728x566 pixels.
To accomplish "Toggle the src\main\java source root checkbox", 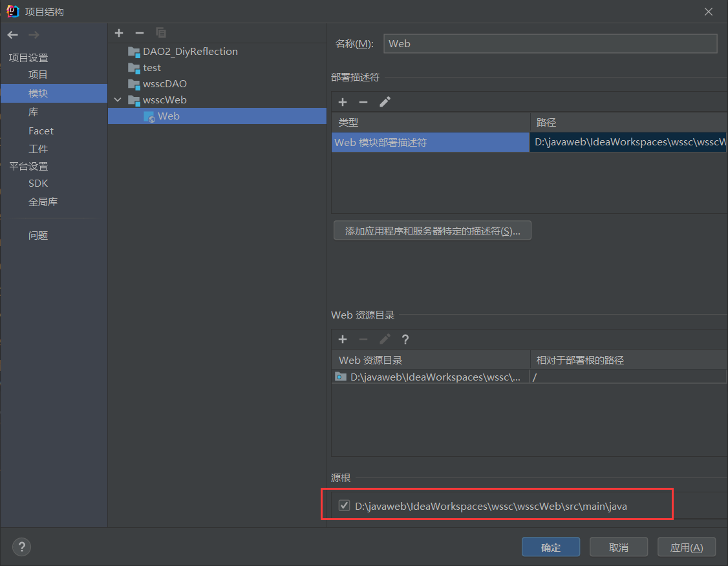I will 344,505.
